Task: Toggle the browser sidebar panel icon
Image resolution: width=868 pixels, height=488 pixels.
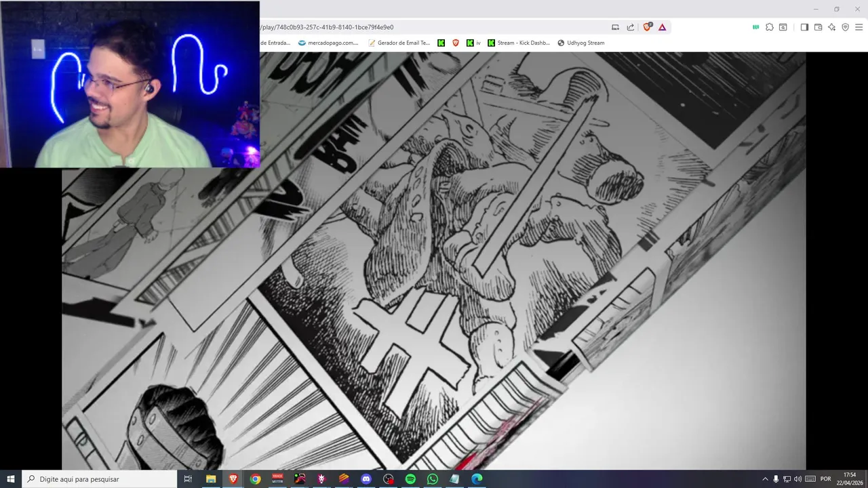Action: (x=804, y=27)
